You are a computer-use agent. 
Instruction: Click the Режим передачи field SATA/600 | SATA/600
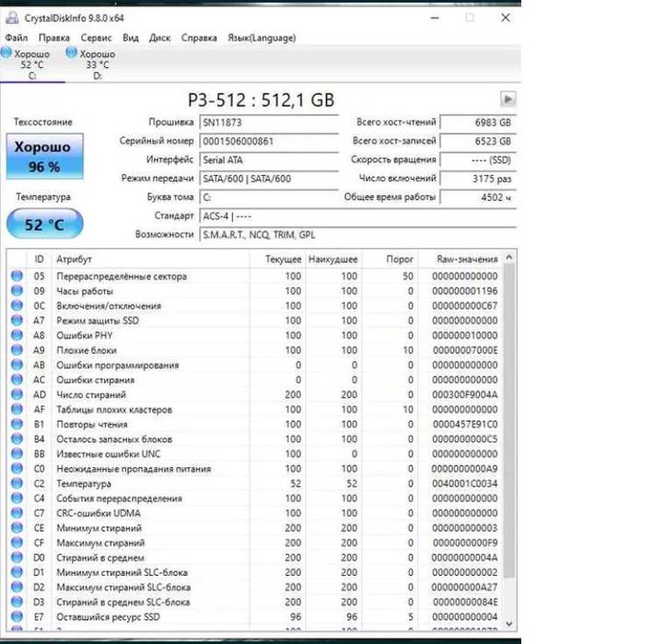(269, 179)
